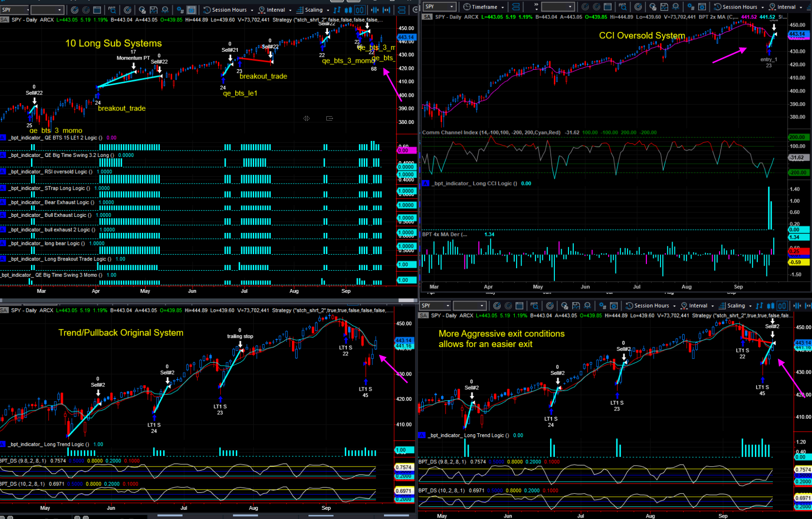Click save chart floppy icon in top-left toolbar

click(x=153, y=10)
